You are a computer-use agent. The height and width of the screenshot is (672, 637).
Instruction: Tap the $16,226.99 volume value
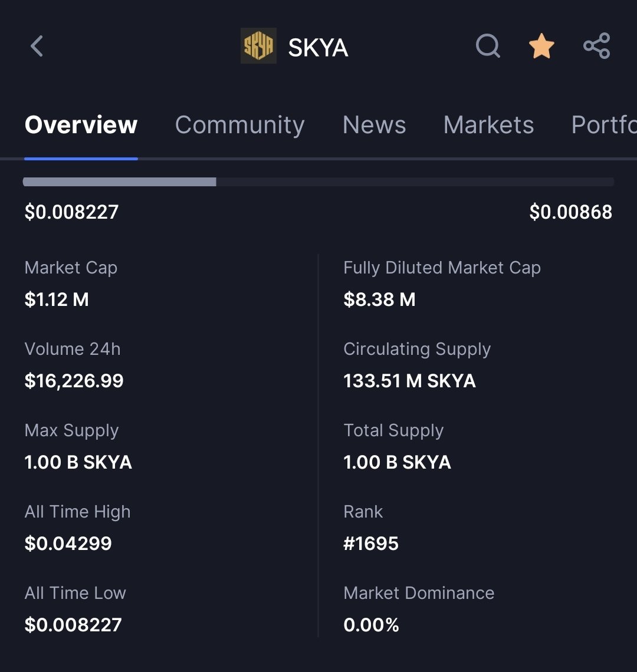74,381
